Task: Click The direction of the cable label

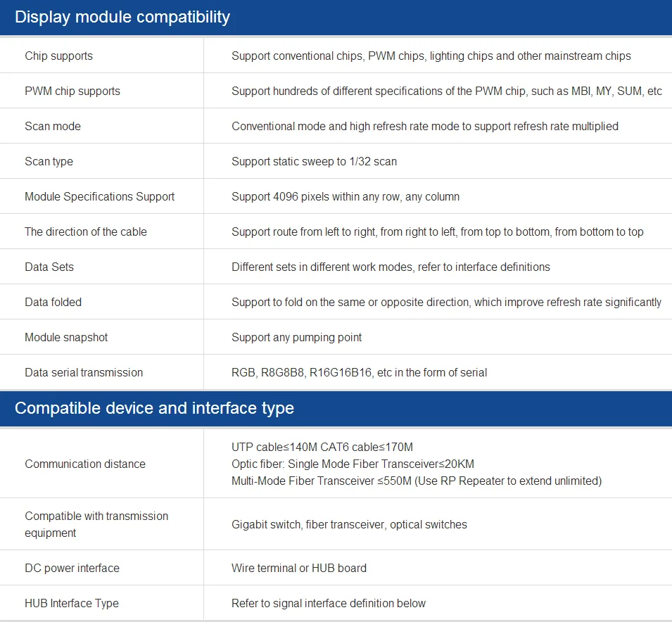Action: coord(86,232)
